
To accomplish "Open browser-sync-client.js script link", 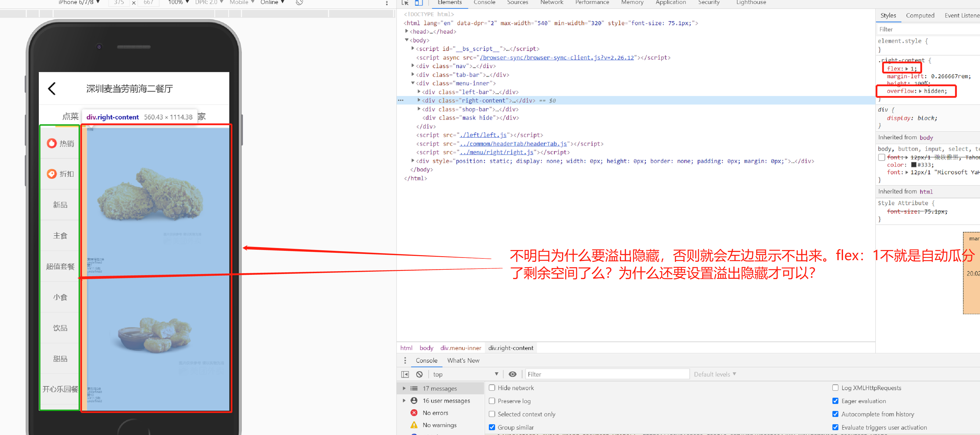I will pyautogui.click(x=556, y=57).
